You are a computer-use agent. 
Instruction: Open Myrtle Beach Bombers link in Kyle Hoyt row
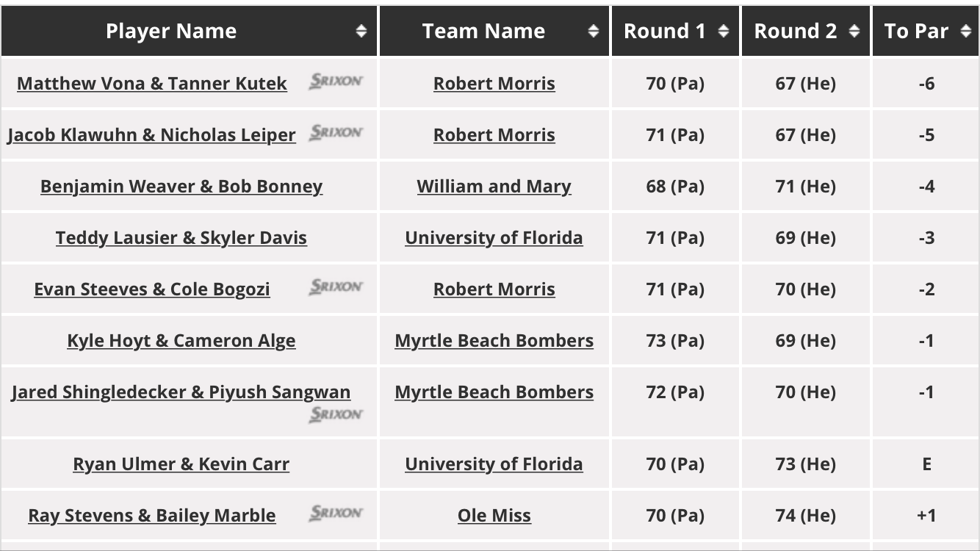(494, 341)
